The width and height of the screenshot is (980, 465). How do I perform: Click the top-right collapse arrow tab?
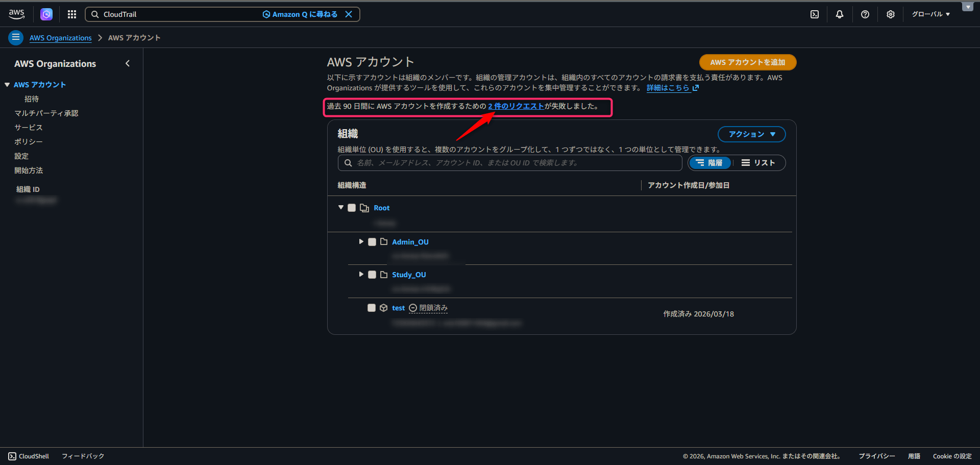968,7
